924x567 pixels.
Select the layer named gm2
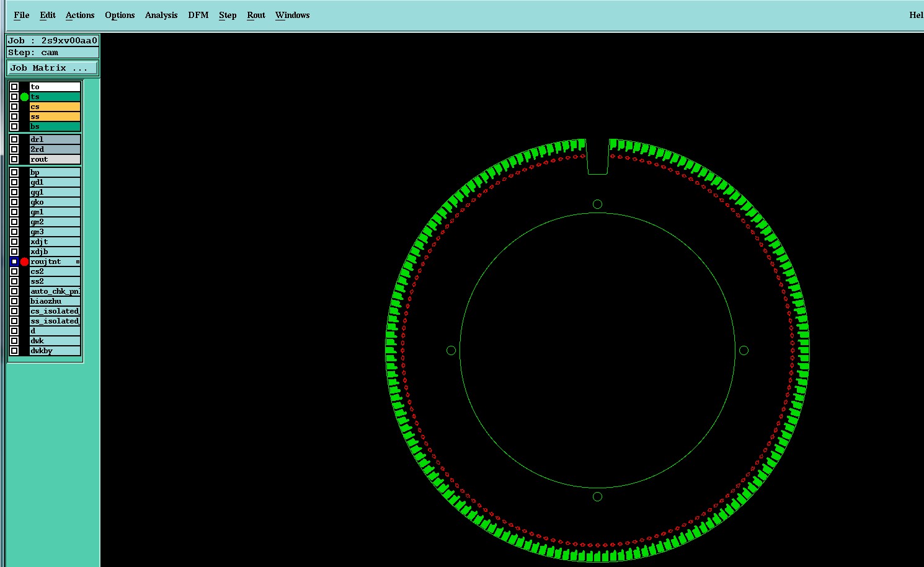(55, 222)
